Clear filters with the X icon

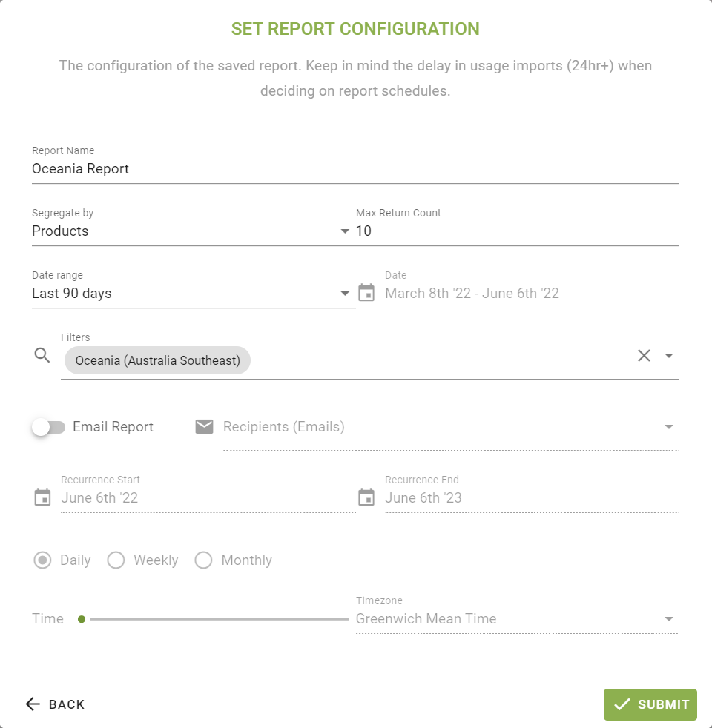[x=644, y=355]
